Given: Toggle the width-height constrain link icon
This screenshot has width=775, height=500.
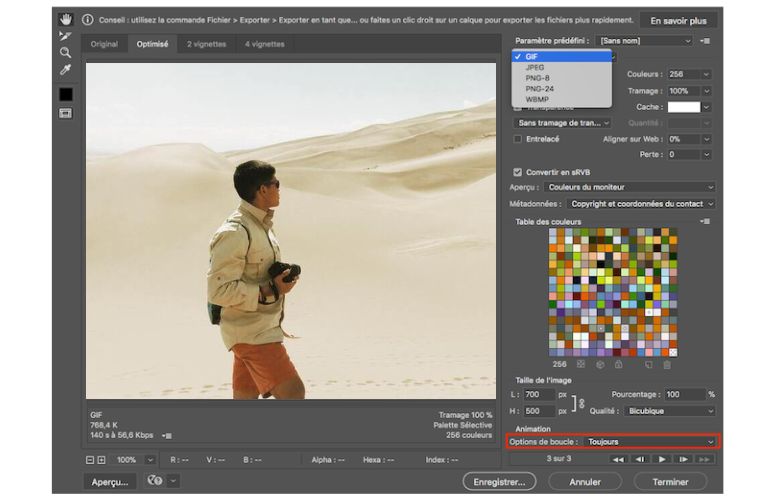Looking at the screenshot, I should click(x=582, y=403).
